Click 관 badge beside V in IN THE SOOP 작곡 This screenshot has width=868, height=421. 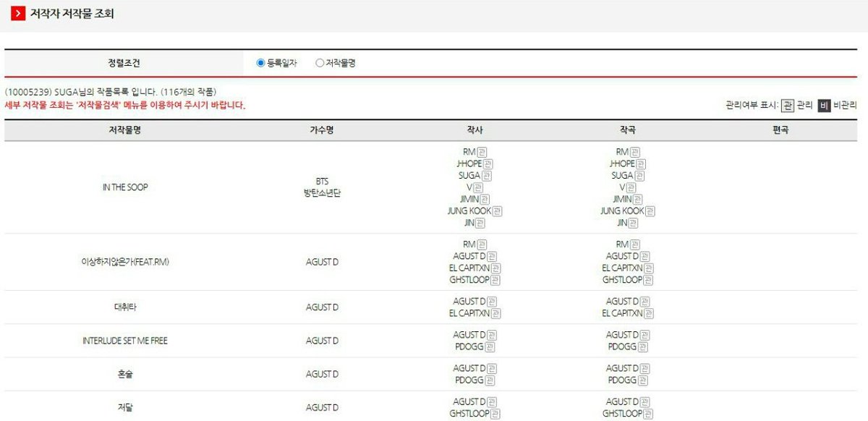(630, 187)
